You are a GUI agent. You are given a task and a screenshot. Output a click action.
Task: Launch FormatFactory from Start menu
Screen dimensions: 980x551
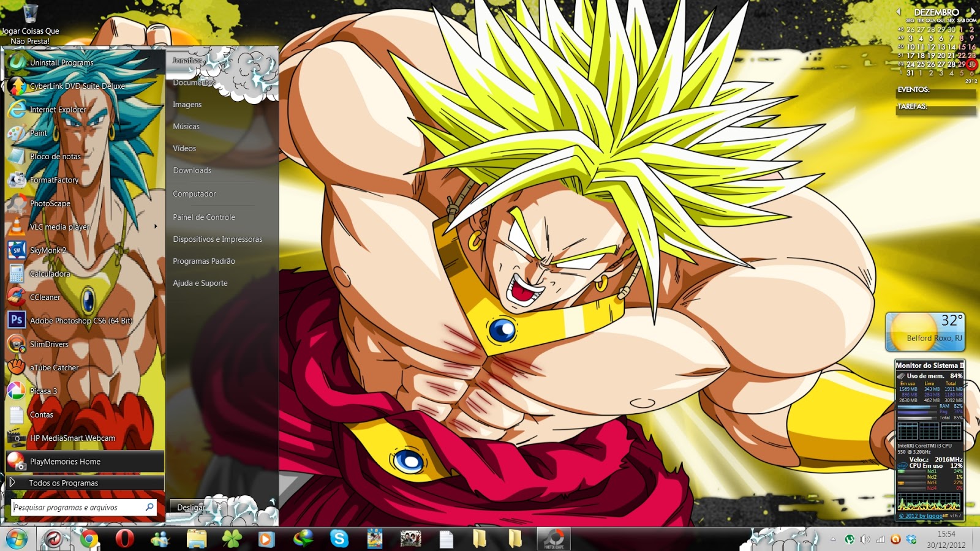click(85, 180)
